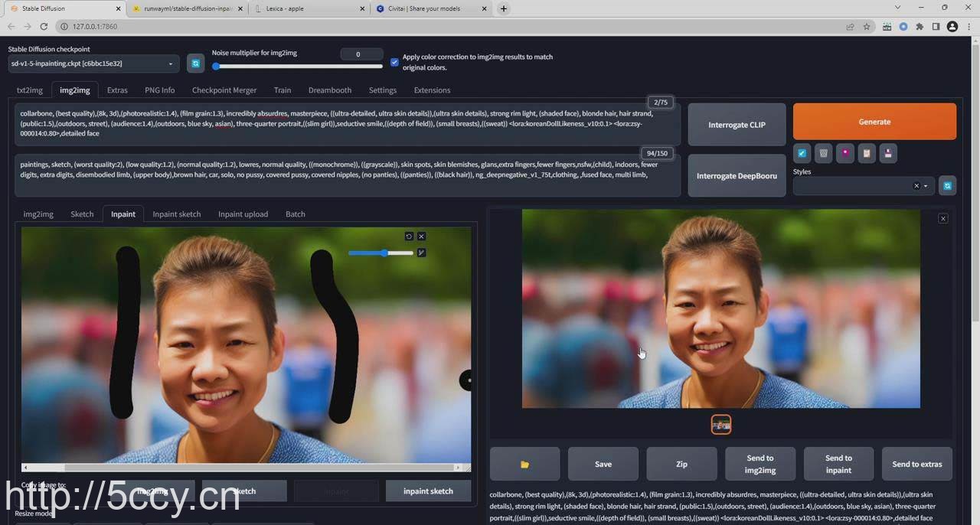Clear the Styles selection with the X
The width and height of the screenshot is (980, 525).
click(x=916, y=186)
